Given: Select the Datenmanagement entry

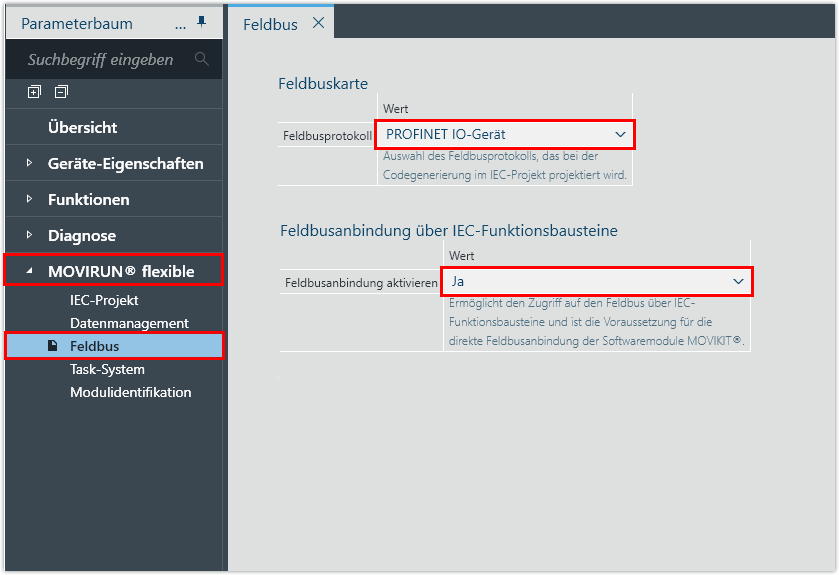Looking at the screenshot, I should [x=129, y=323].
